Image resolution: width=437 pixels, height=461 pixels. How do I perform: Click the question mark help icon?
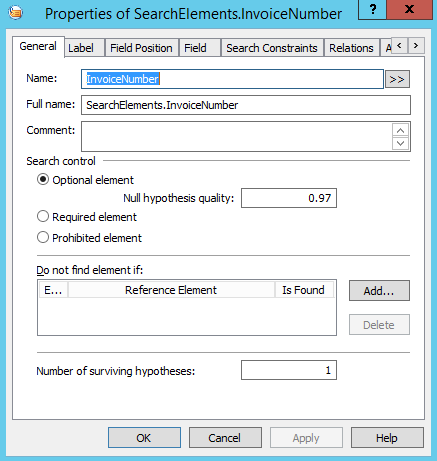click(x=372, y=9)
